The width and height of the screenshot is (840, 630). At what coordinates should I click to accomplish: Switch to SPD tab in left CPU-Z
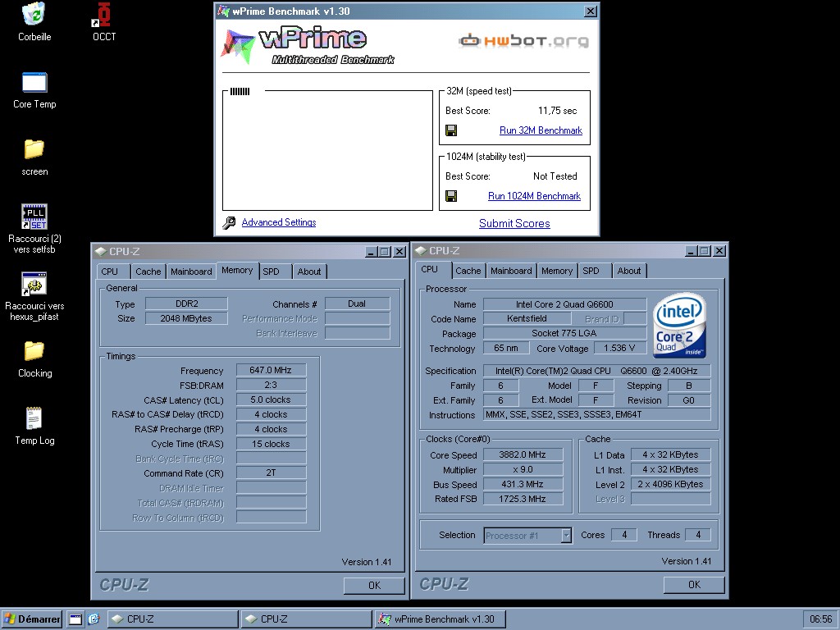(x=275, y=272)
